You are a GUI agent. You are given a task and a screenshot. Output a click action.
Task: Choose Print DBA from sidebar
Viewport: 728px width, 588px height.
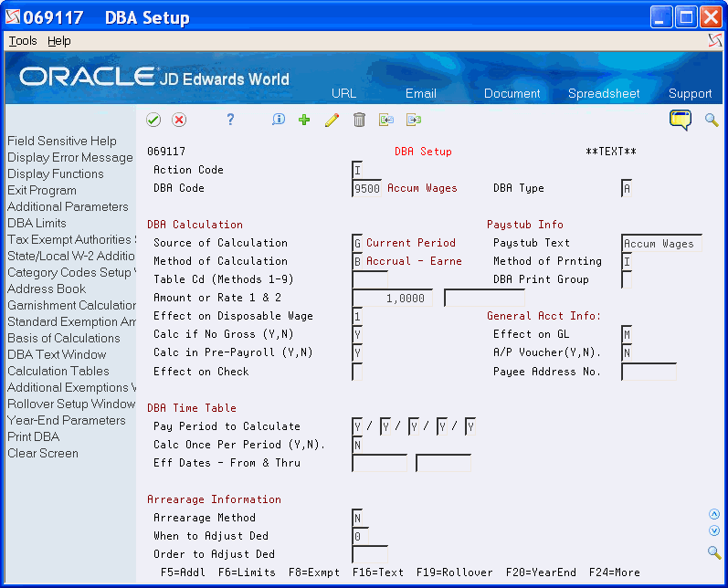pos(34,436)
